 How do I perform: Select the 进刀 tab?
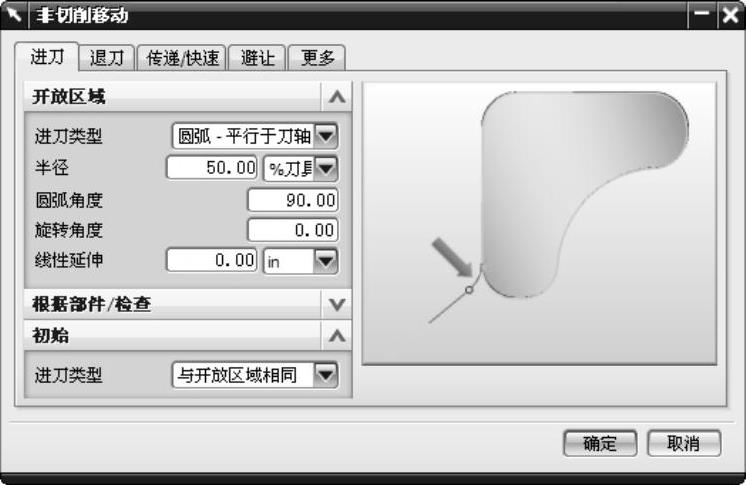[47, 57]
